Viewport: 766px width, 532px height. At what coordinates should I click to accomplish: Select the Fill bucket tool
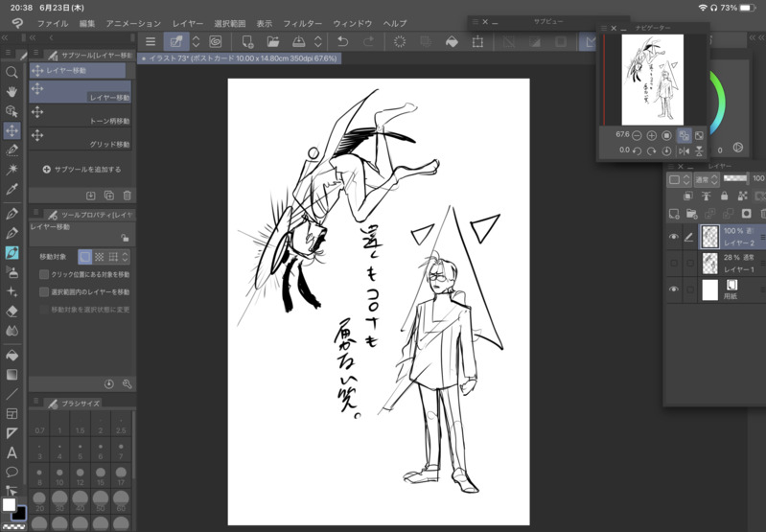point(12,355)
